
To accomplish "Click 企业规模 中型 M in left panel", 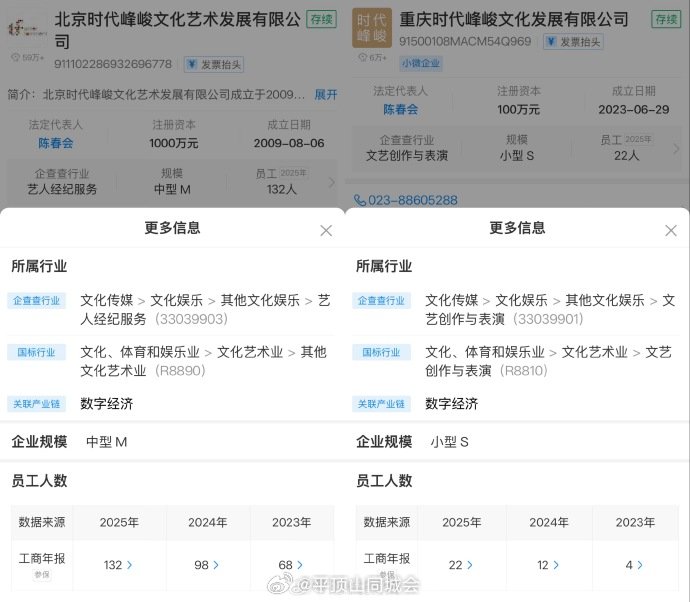I will coord(106,442).
